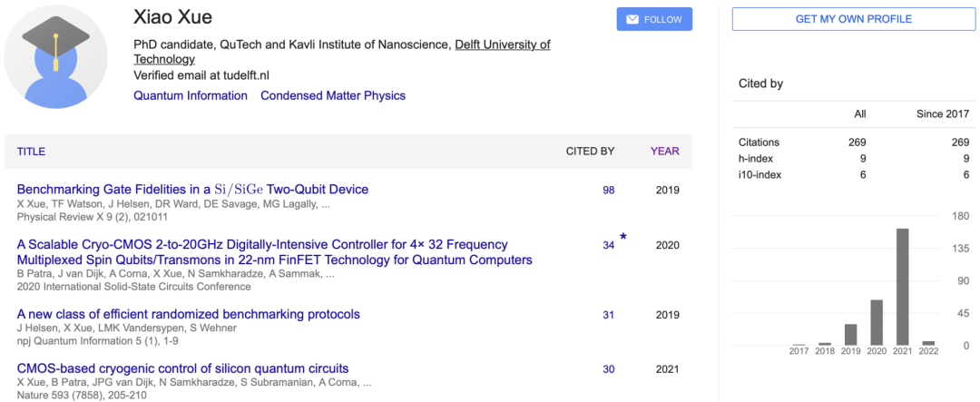Click the 30 citation count link

click(x=608, y=369)
